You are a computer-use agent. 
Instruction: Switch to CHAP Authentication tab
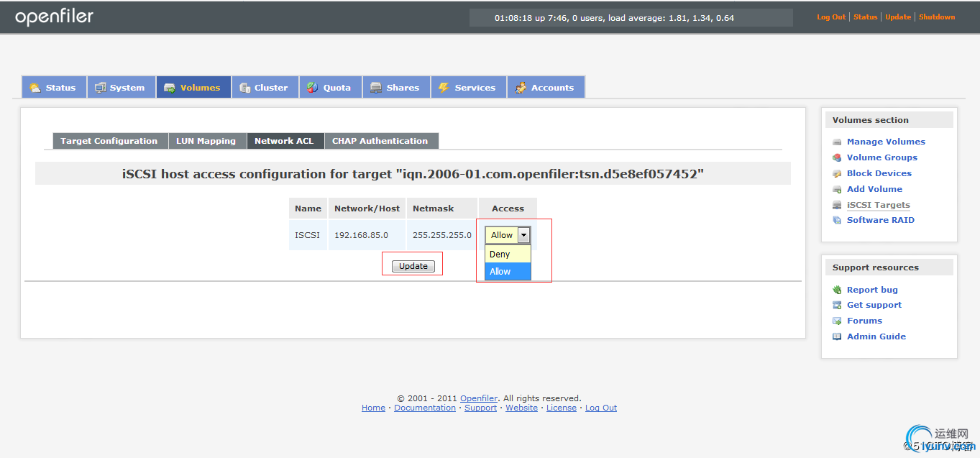381,141
